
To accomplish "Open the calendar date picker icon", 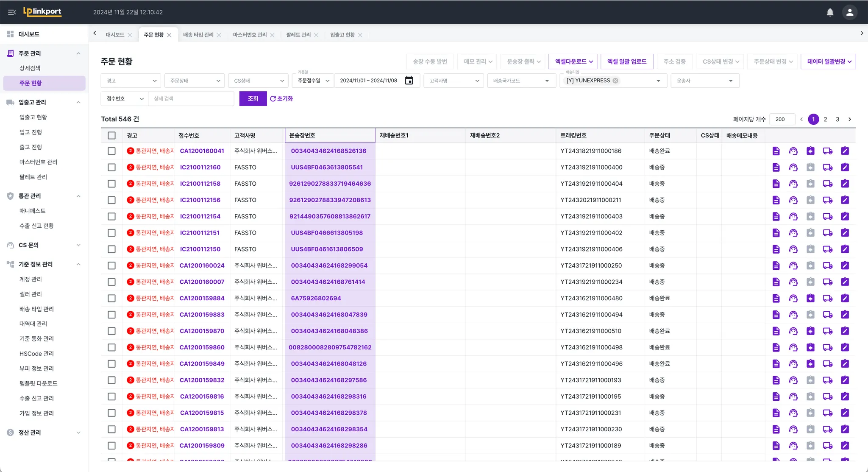I will [409, 81].
